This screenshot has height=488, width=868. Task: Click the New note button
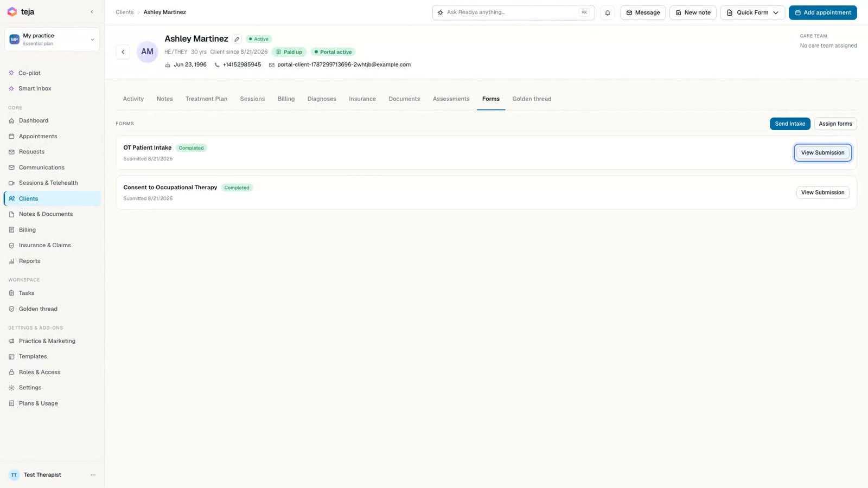pos(693,12)
